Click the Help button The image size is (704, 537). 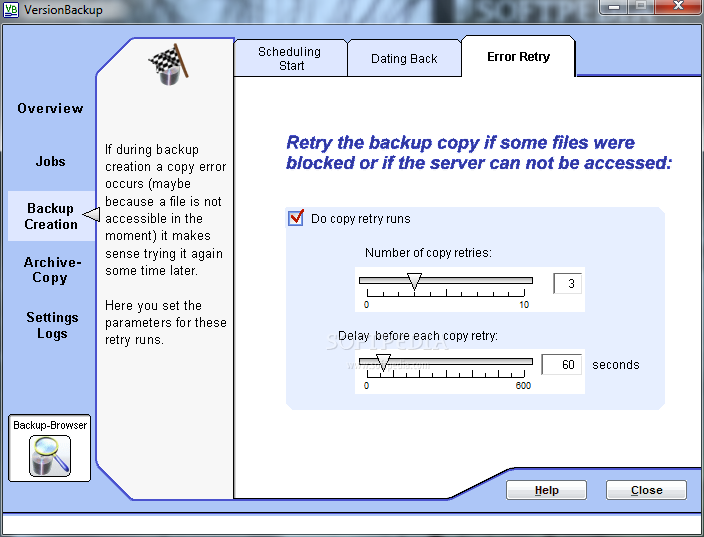(x=546, y=490)
